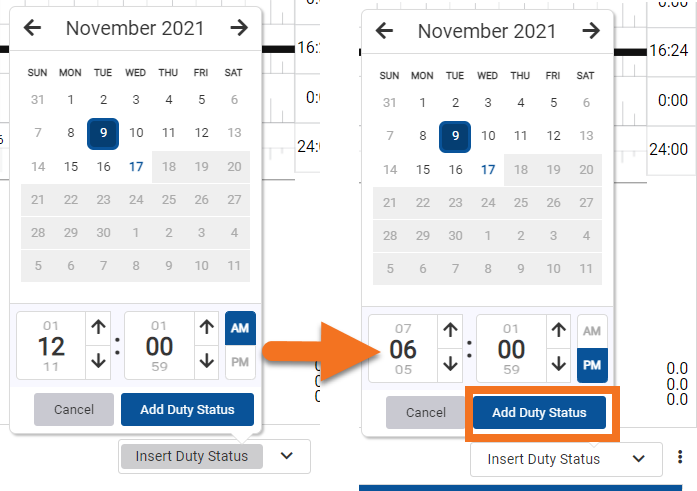Go to next month in left calendar
697x491 pixels.
pyautogui.click(x=238, y=28)
